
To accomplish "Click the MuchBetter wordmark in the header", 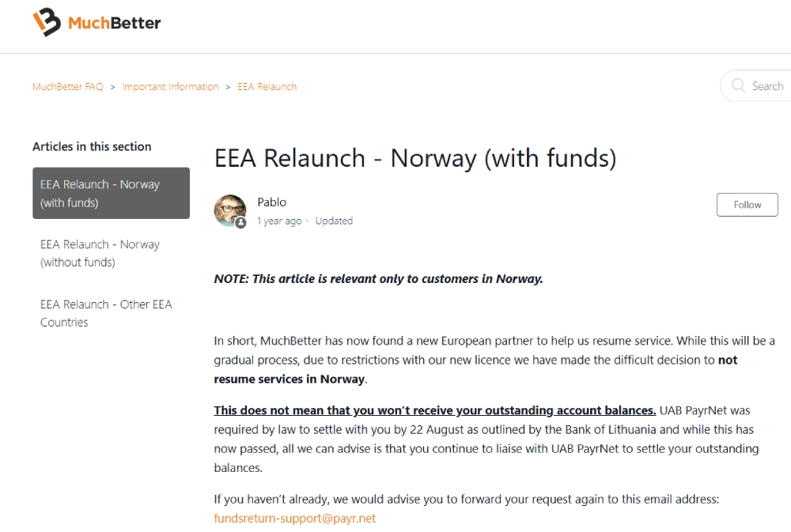I will 114,23.
